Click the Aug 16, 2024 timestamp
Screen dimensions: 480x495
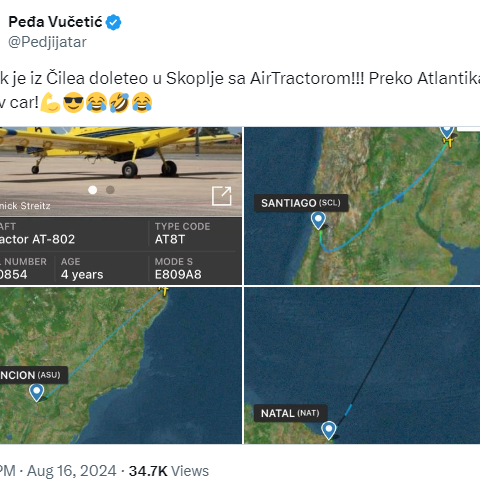72,471
